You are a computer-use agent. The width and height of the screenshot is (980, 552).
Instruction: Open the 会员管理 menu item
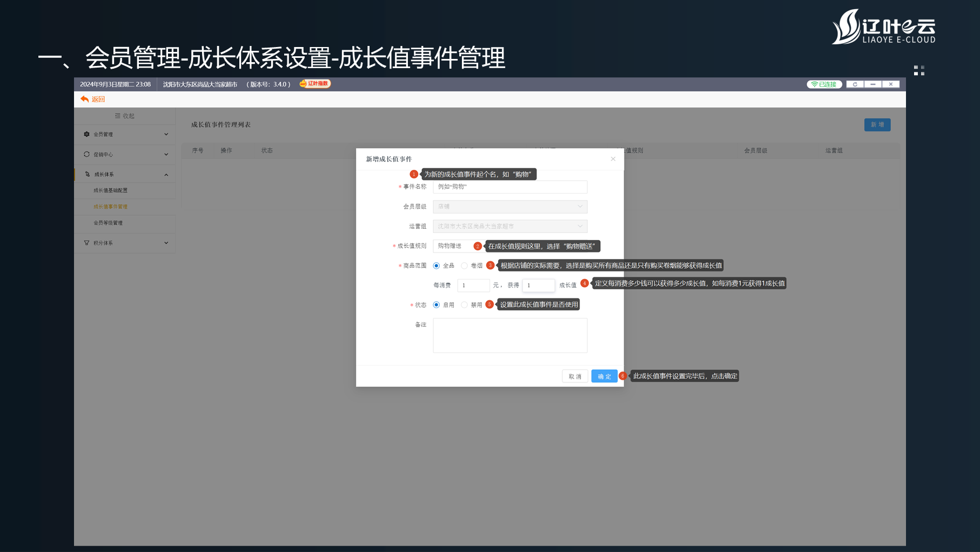[x=125, y=134]
